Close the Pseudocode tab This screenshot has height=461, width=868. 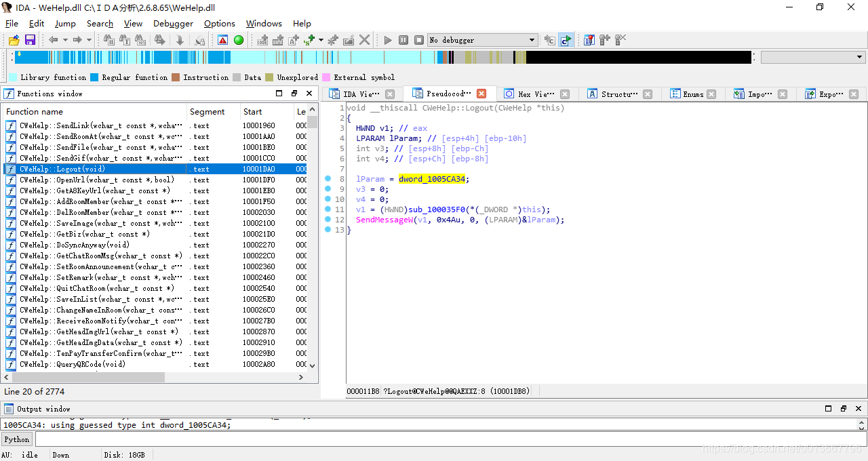click(x=481, y=94)
